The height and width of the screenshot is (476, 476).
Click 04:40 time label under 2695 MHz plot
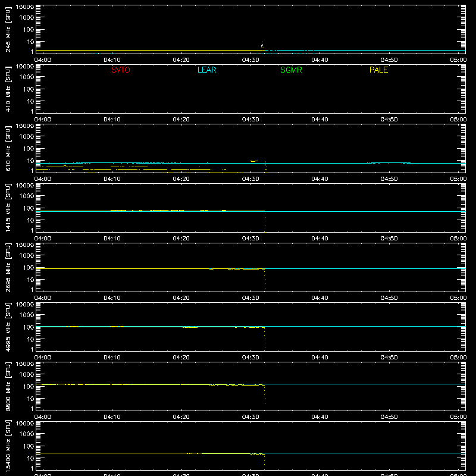(x=320, y=298)
